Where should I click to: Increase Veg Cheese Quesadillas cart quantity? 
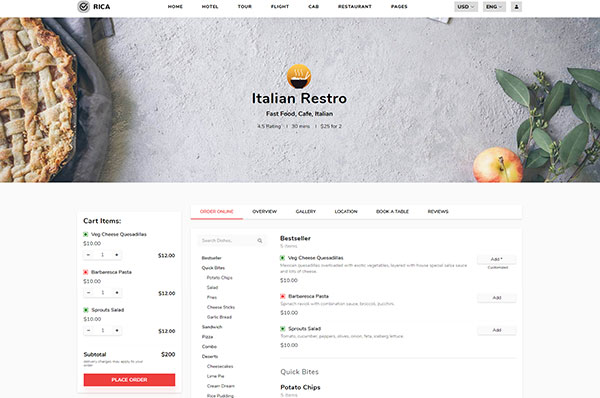[x=117, y=255]
